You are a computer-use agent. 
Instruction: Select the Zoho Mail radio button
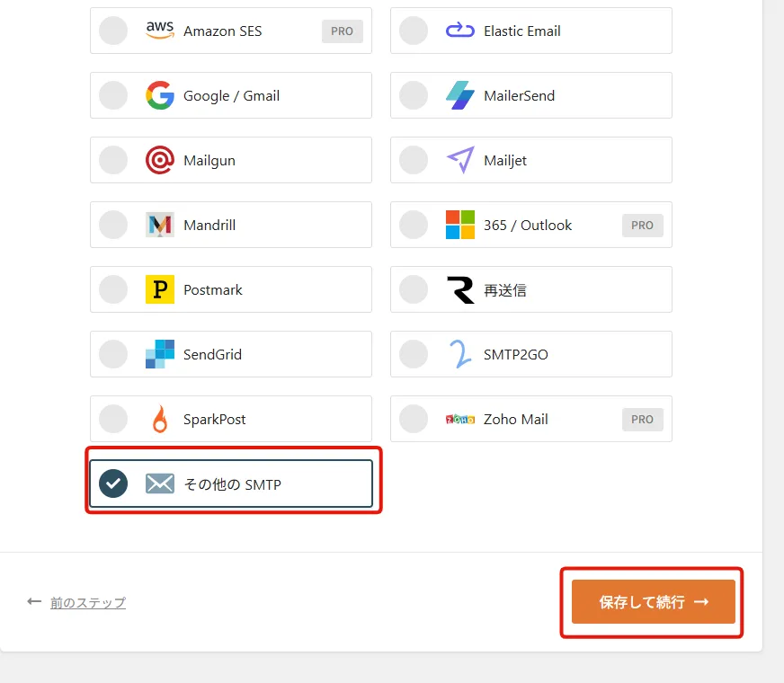[414, 419]
